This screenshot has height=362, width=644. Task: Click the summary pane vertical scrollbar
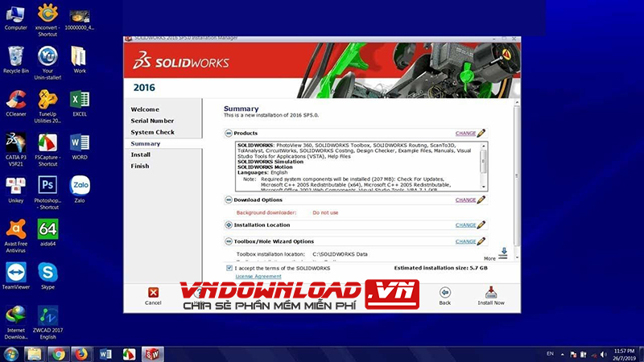coord(517,176)
